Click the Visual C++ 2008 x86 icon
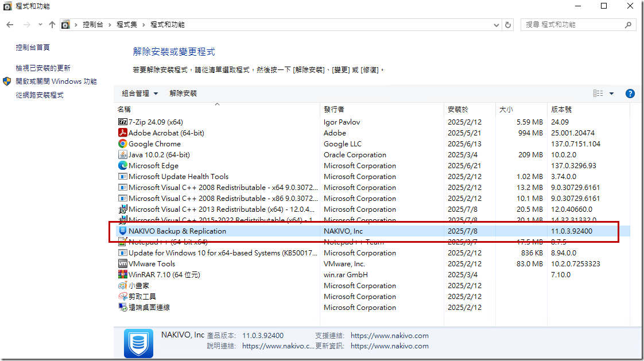This screenshot has height=361, width=644. [x=122, y=199]
